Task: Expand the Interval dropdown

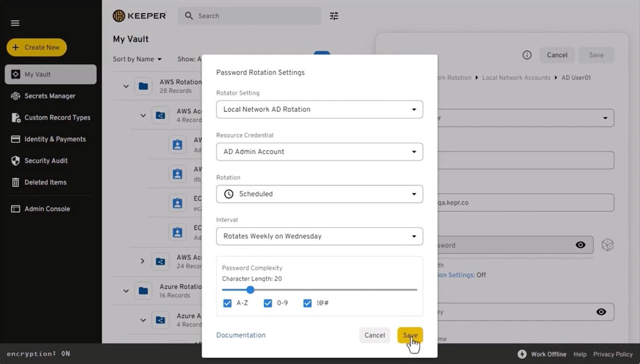Action: (319, 236)
